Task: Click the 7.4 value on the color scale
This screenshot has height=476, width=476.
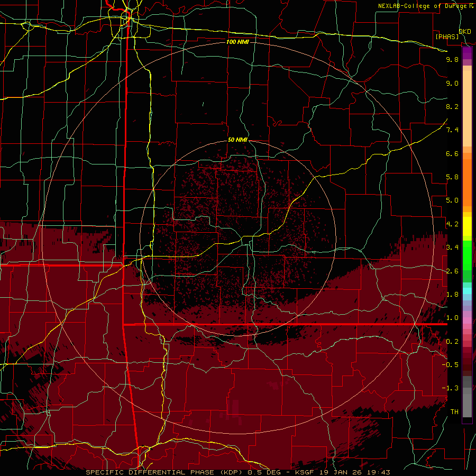Action: (452, 130)
